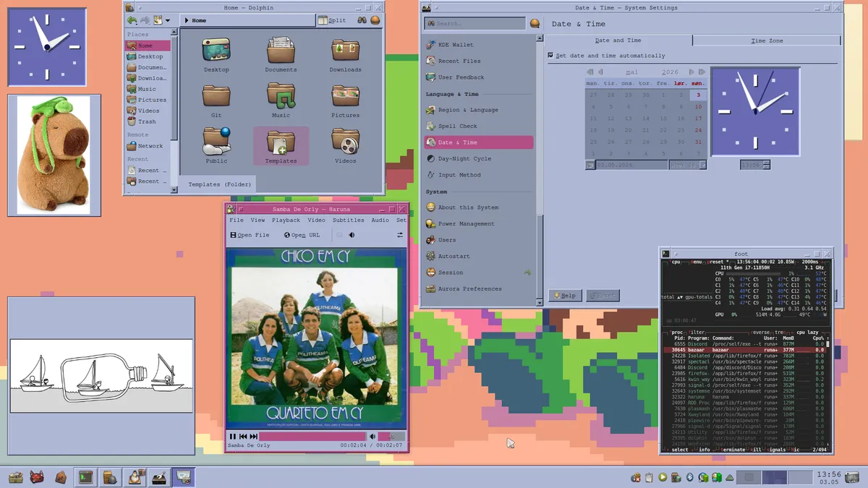
Task: Click the Haruna seek progress bar
Action: pyautogui.click(x=313, y=436)
